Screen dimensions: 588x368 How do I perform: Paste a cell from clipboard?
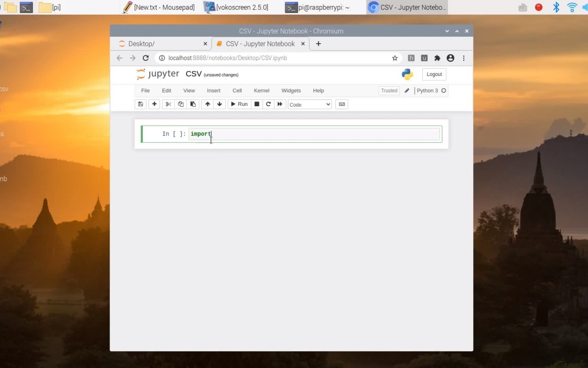(x=193, y=104)
